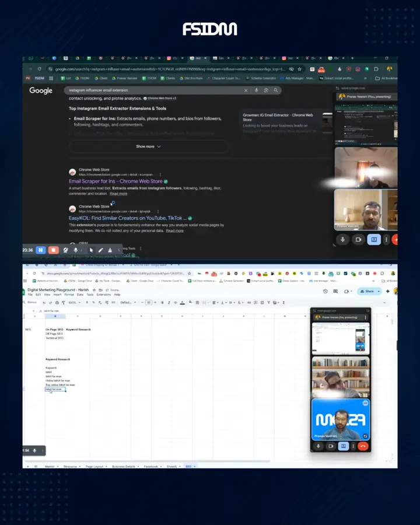The image size is (420, 525).
Task: Toggle microphone in the recorder toolbar
Action: click(x=76, y=250)
